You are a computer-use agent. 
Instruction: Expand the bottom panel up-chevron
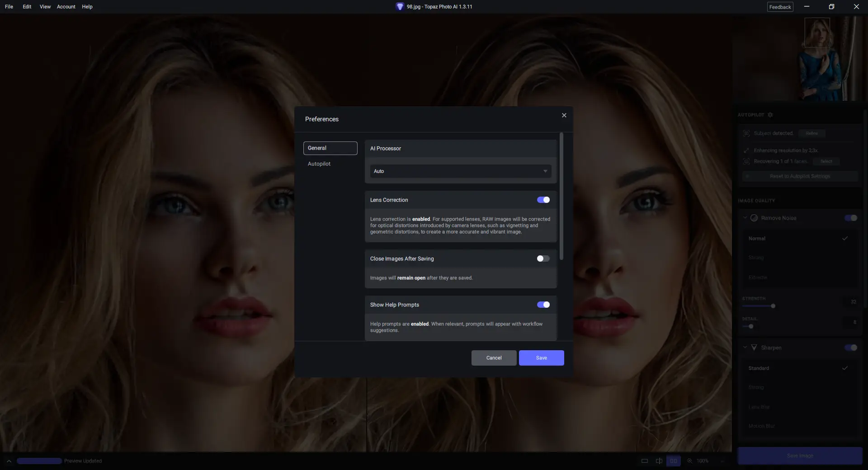click(9, 461)
